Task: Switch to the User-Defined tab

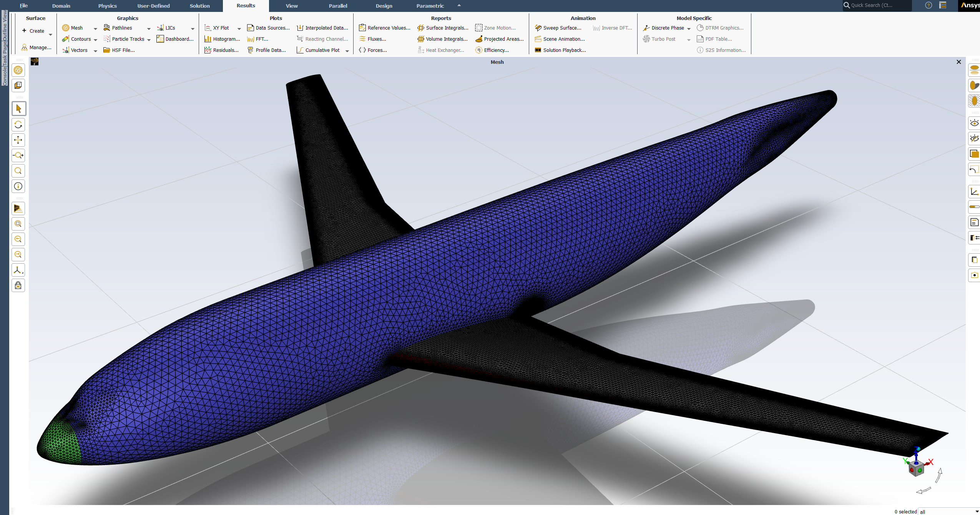Action: (x=153, y=6)
